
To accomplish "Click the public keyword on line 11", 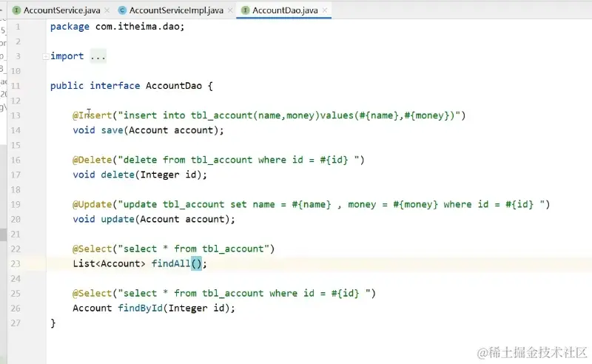I will coord(67,86).
